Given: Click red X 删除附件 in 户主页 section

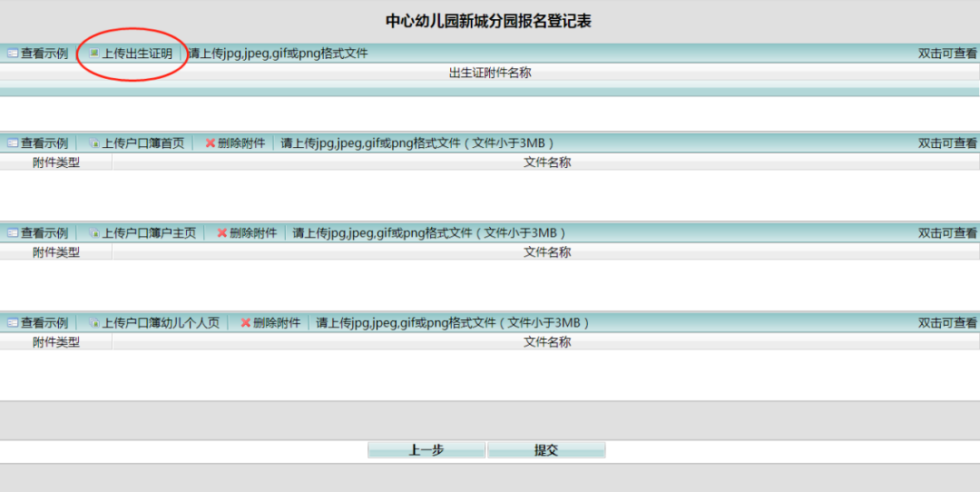Looking at the screenshot, I should click(x=222, y=233).
